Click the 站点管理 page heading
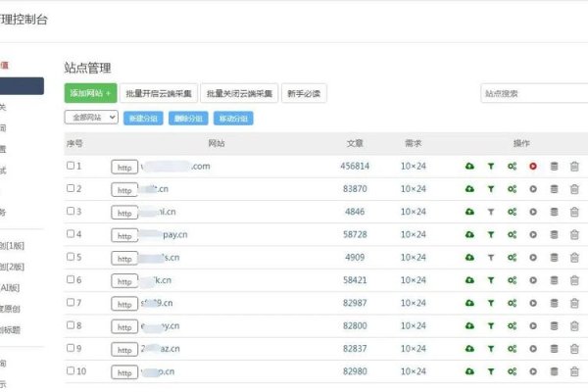The height and width of the screenshot is (392, 588). pos(87,68)
